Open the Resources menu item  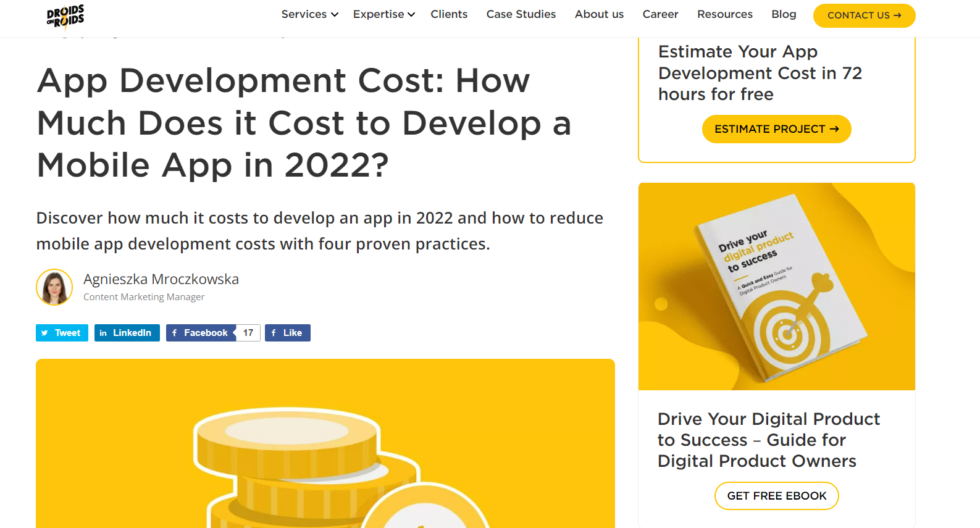724,14
